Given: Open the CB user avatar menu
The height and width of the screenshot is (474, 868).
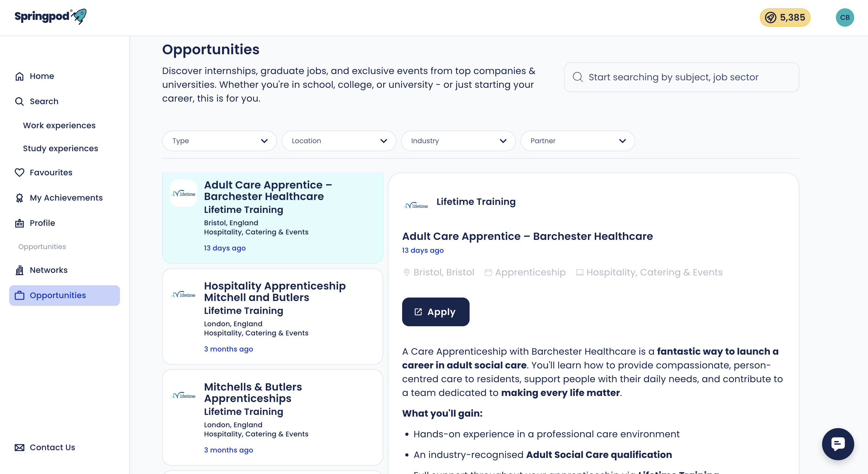Looking at the screenshot, I should click(x=844, y=18).
